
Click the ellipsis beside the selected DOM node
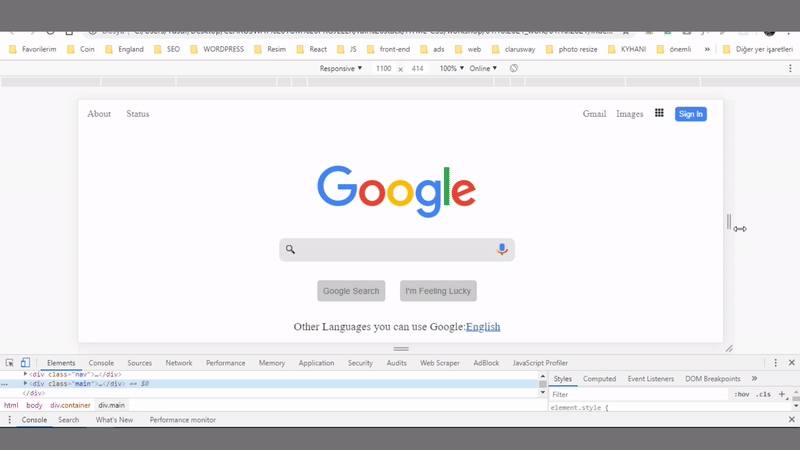(x=5, y=384)
